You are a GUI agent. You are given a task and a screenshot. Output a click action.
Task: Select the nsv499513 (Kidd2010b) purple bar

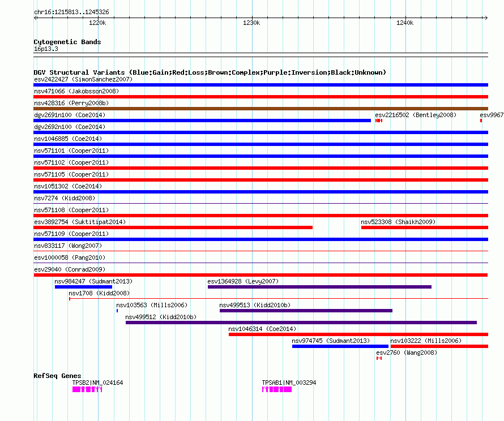[x=306, y=311]
